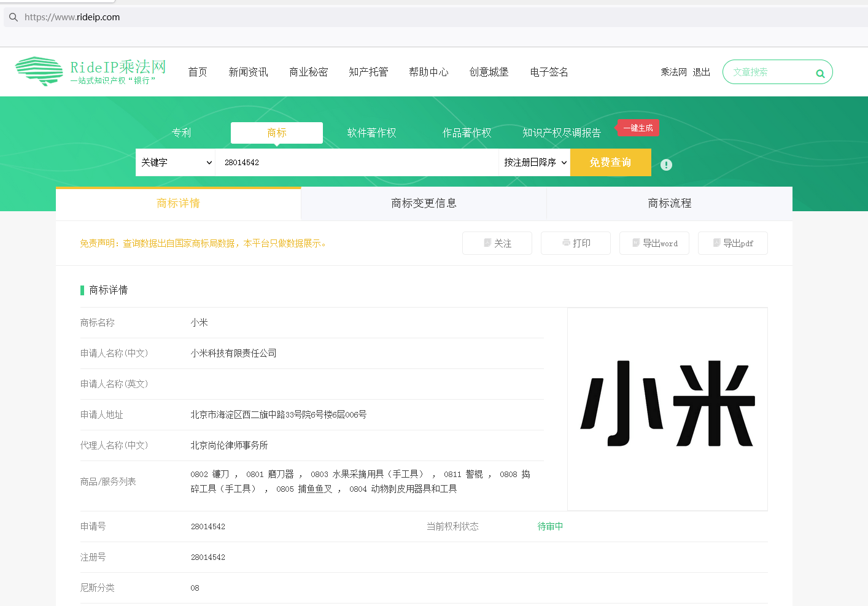Go to 首页 in navigation
The image size is (868, 606).
click(x=198, y=72)
